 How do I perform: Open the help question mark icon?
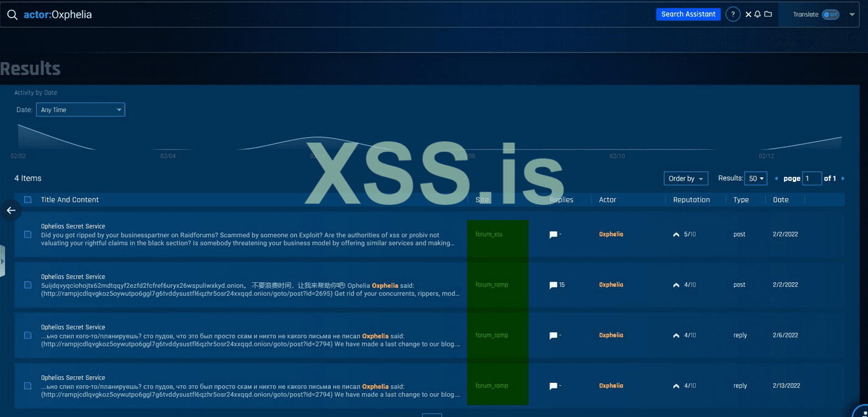[x=733, y=14]
